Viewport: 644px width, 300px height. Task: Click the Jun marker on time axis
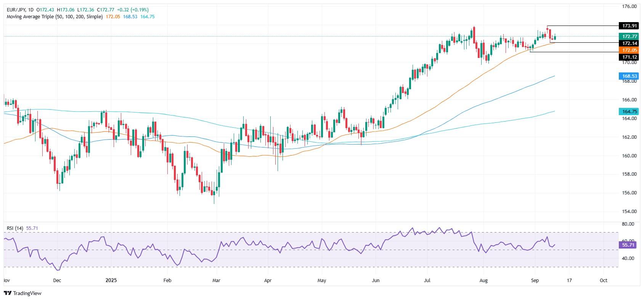tap(376, 280)
